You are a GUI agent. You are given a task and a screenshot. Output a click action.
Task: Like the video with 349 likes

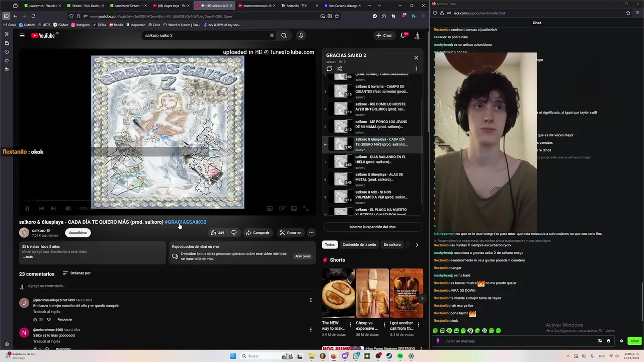217,233
